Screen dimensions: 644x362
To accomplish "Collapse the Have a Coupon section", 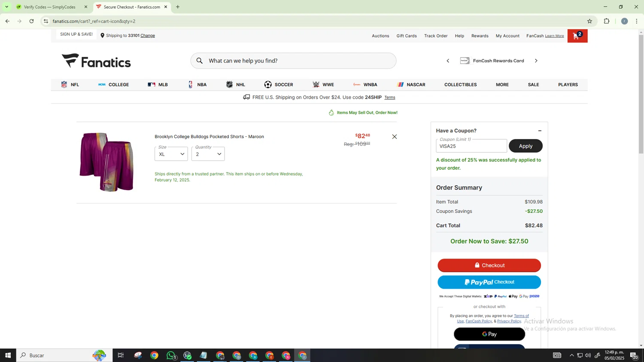I will 540,131.
